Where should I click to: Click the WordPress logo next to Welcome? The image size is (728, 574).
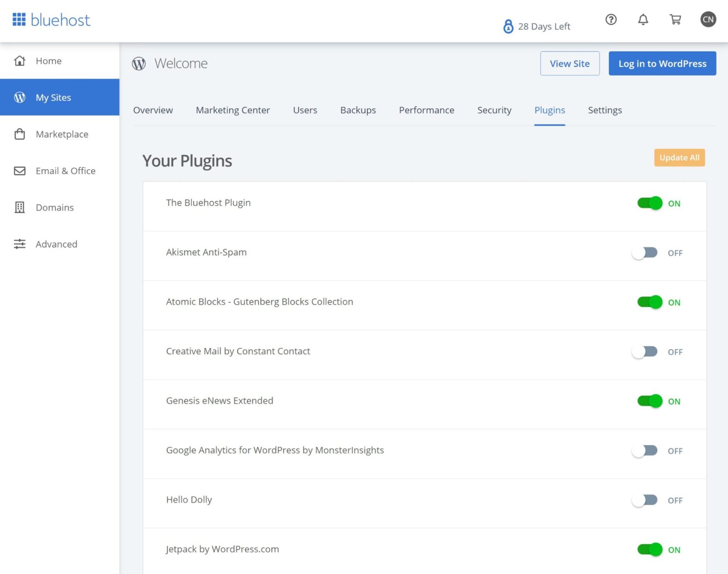click(139, 64)
